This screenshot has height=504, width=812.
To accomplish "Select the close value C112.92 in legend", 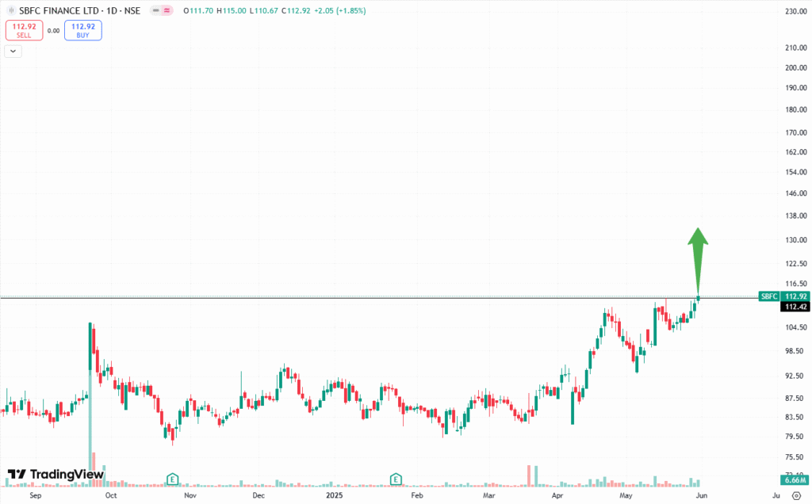I will [297, 10].
